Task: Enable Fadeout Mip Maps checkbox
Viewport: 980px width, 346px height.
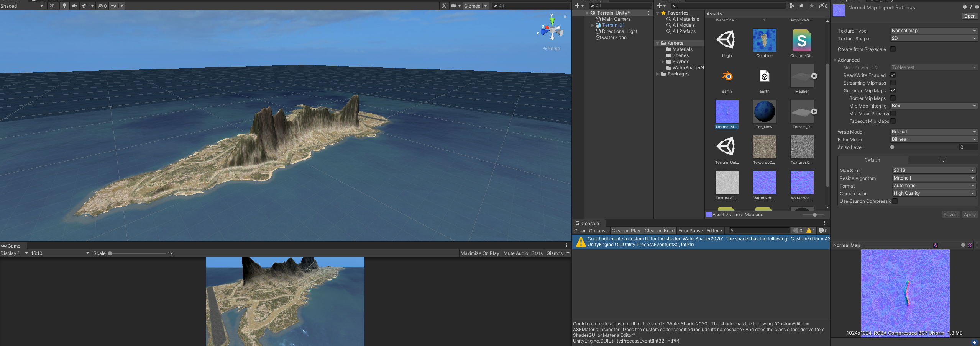Action: click(893, 121)
